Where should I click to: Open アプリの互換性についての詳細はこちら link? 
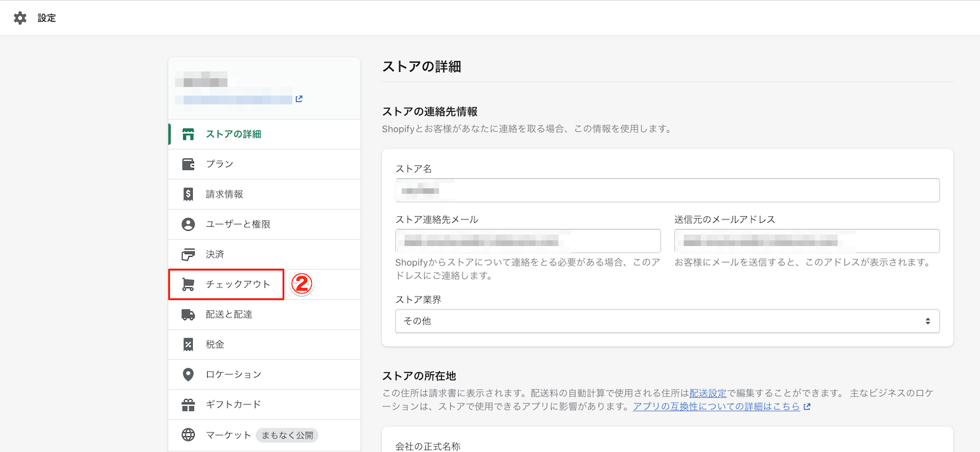point(716,406)
